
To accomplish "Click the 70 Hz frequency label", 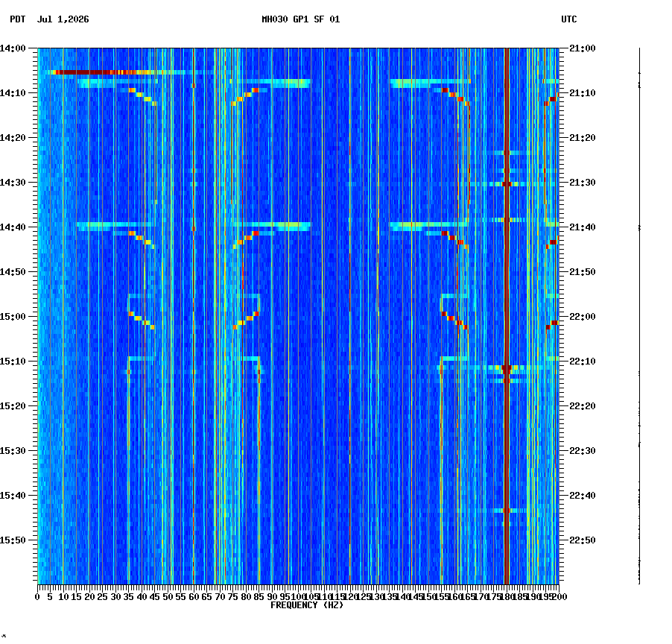I will click(220, 597).
